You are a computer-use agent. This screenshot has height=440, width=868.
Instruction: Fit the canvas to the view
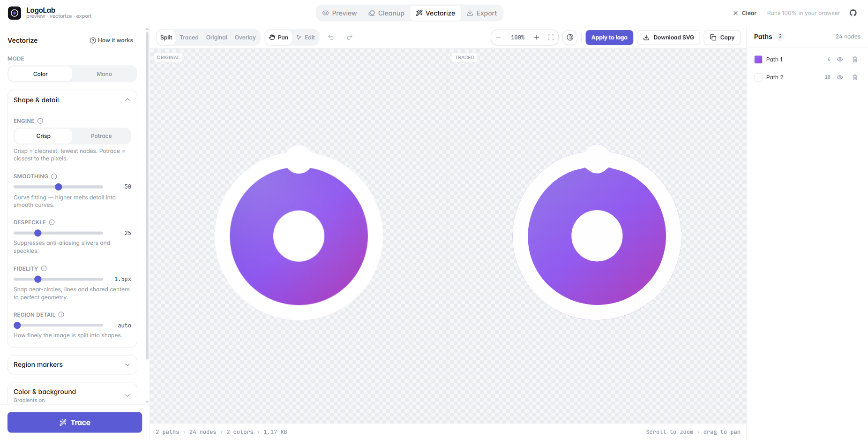[551, 38]
